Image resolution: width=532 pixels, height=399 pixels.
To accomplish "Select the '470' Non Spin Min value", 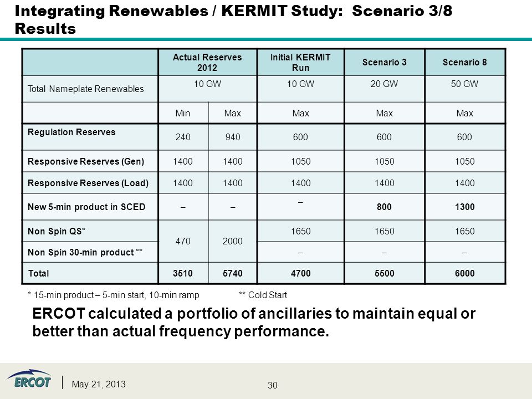I will [183, 241].
